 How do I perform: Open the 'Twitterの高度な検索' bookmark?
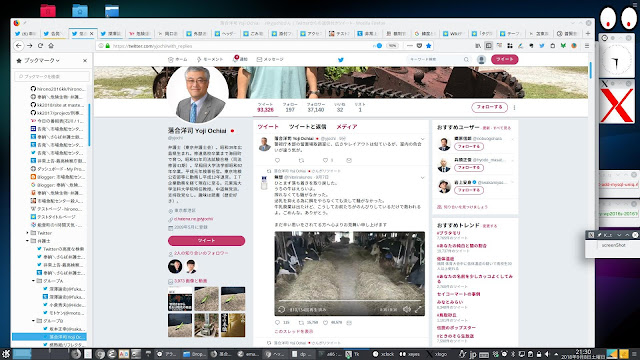click(60, 249)
